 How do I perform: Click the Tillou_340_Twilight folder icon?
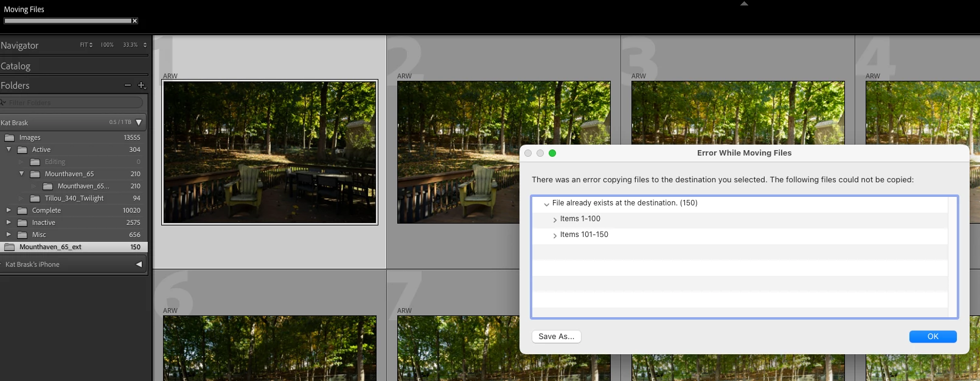tap(35, 198)
